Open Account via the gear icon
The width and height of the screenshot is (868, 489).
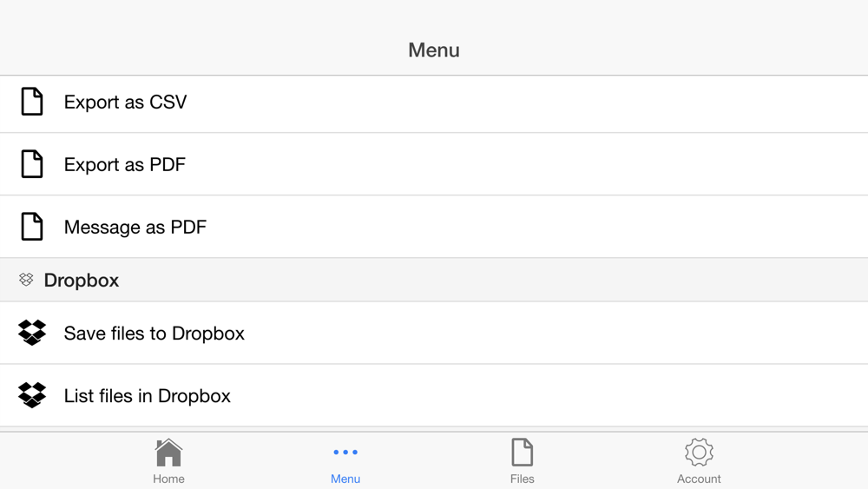click(699, 453)
